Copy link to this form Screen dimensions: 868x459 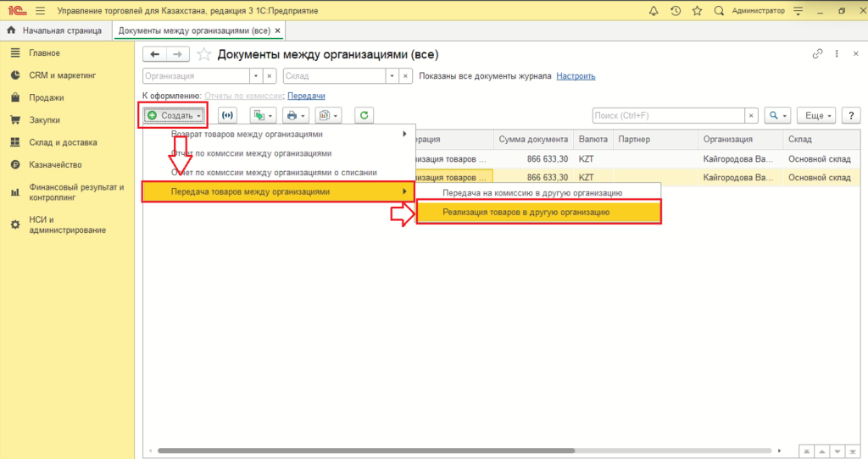click(x=817, y=53)
